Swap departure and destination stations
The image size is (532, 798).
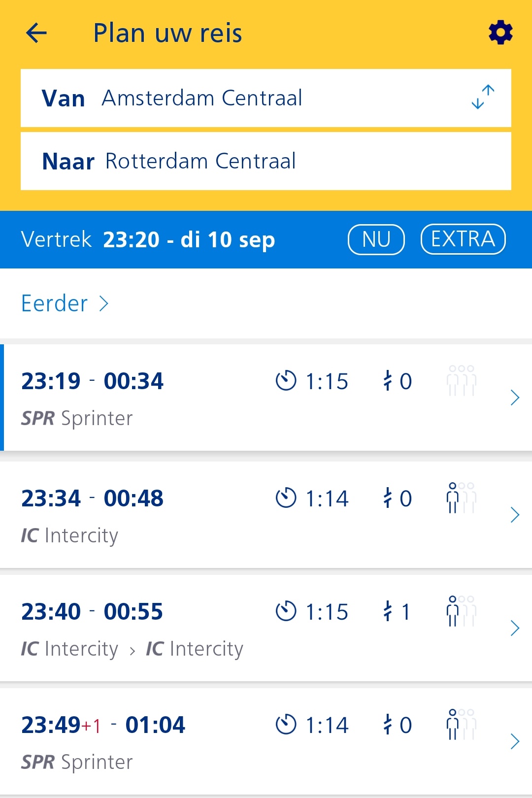click(483, 97)
